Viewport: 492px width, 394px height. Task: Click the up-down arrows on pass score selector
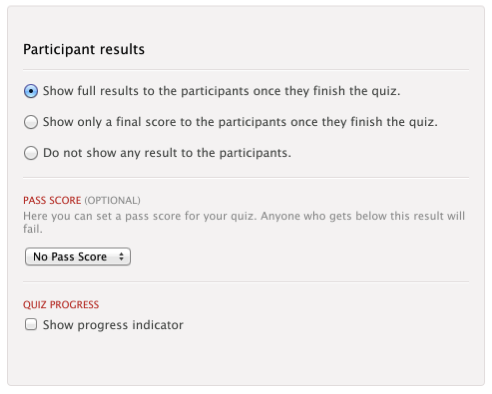121,257
